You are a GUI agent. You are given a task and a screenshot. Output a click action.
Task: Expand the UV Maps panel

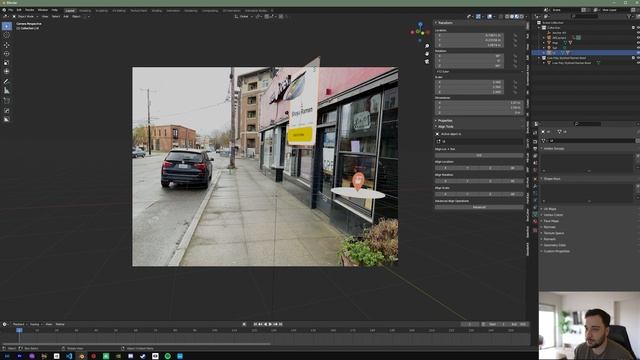pos(549,209)
